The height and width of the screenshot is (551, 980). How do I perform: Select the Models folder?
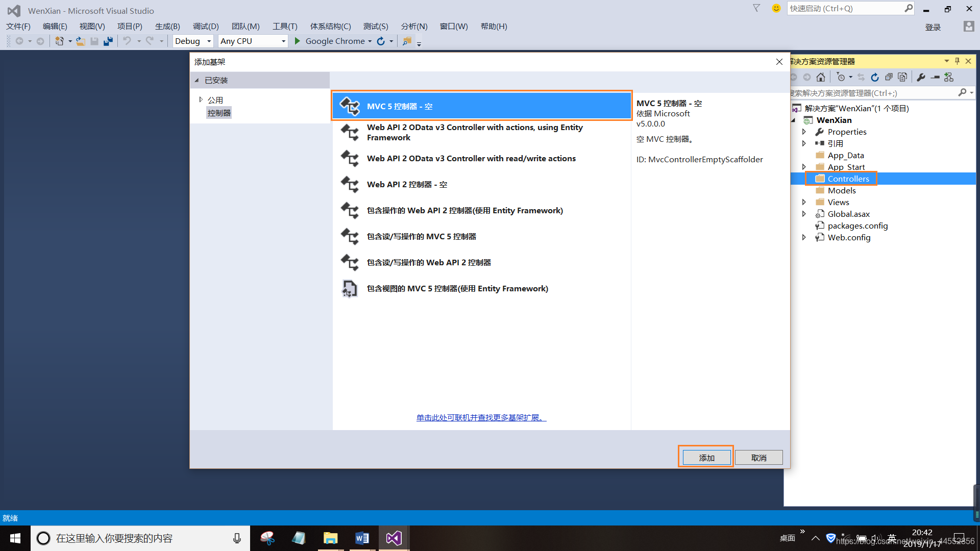point(841,190)
